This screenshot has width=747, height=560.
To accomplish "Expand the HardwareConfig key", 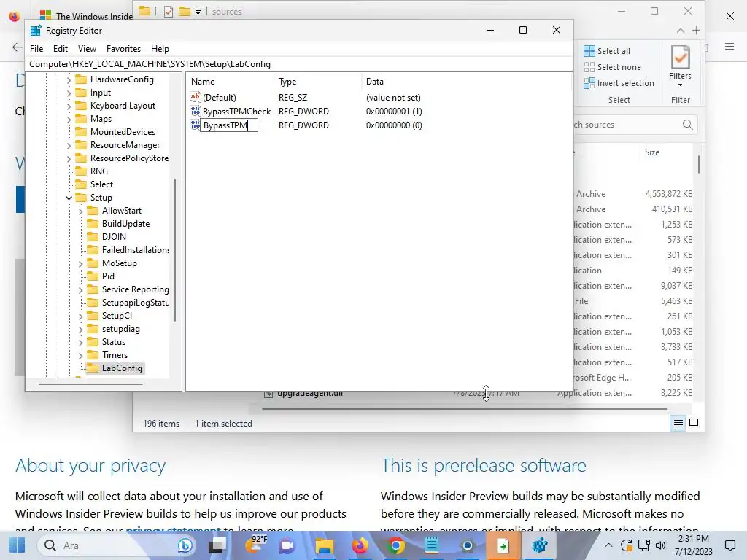I will point(69,80).
